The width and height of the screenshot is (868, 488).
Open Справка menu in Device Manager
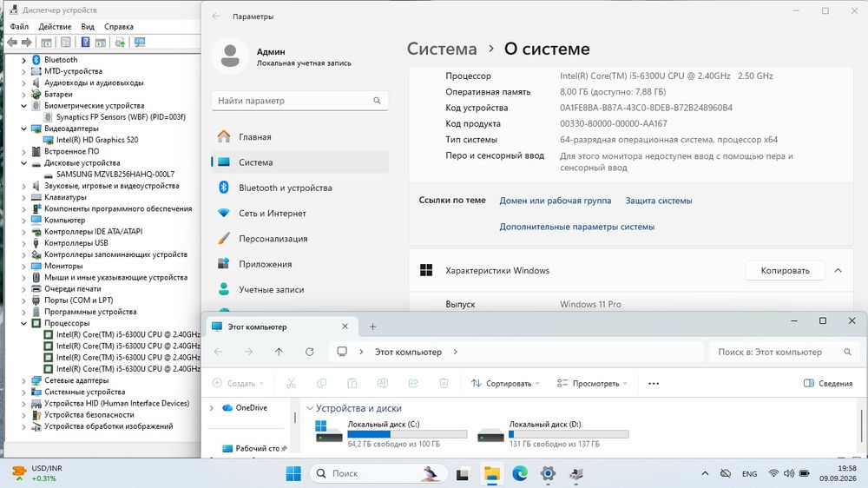click(x=118, y=27)
